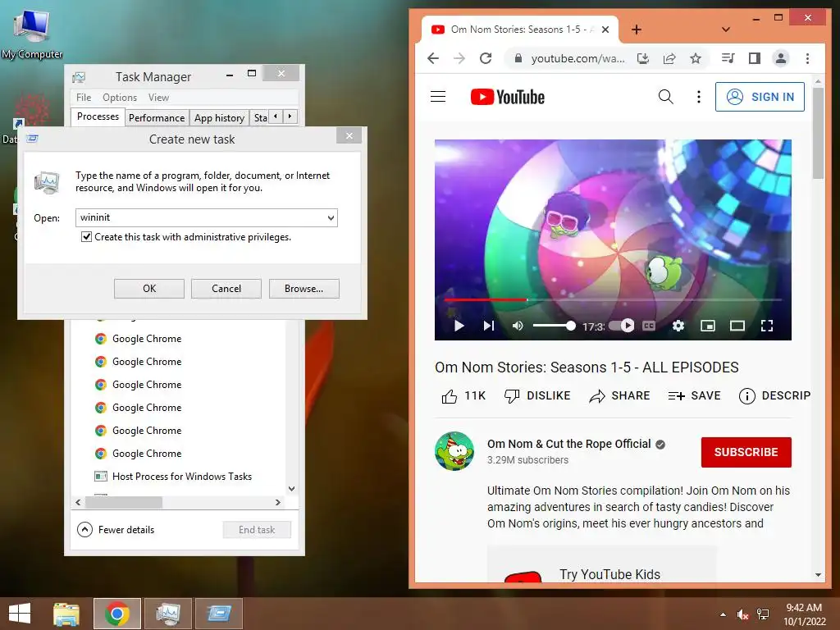Open the YouTube header three-dot settings
Screen dimensions: 840x630
point(698,97)
